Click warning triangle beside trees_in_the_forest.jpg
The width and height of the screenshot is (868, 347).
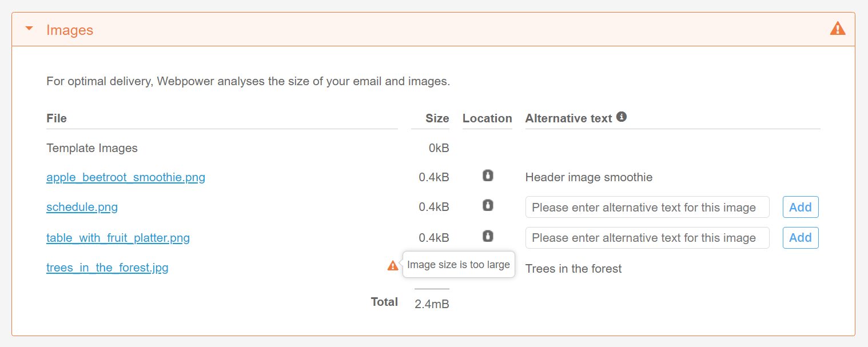(x=393, y=265)
